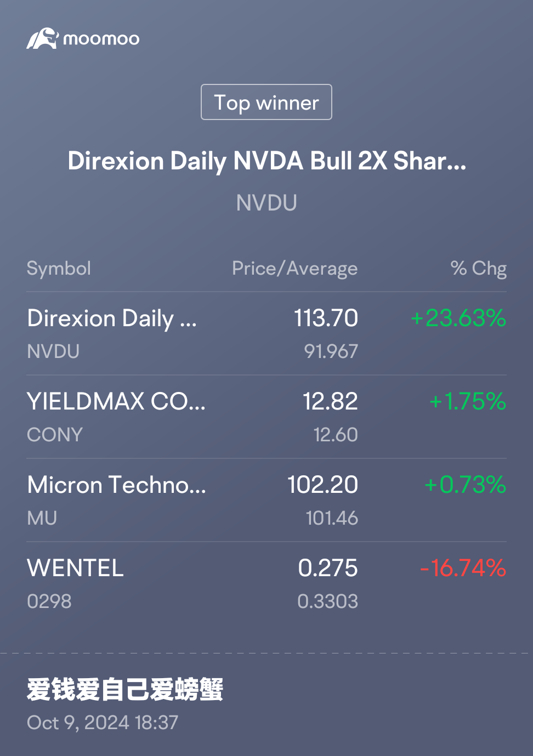This screenshot has width=533, height=756.
Task: Click the Symbol column header
Action: 59,268
